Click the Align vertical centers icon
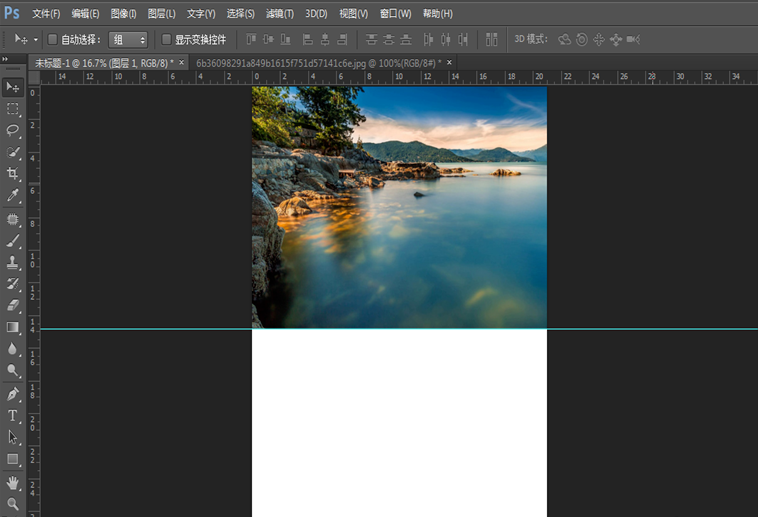The width and height of the screenshot is (758, 517). pos(268,39)
